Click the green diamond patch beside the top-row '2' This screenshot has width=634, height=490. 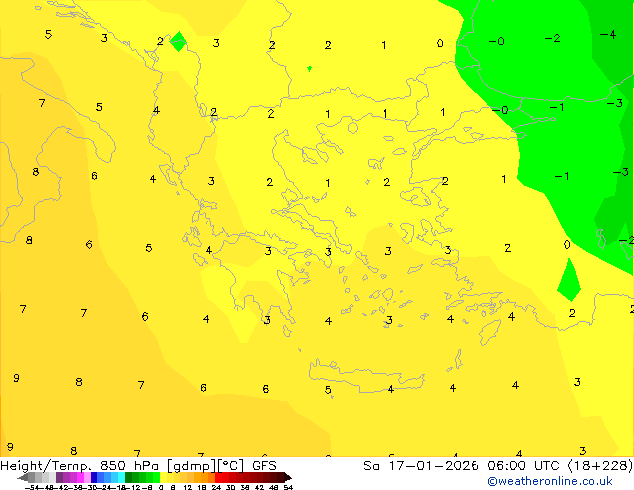pos(178,41)
